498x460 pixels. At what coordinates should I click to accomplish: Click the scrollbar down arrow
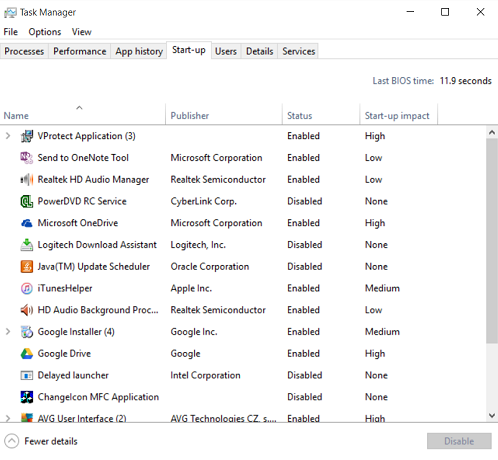tap(492, 415)
